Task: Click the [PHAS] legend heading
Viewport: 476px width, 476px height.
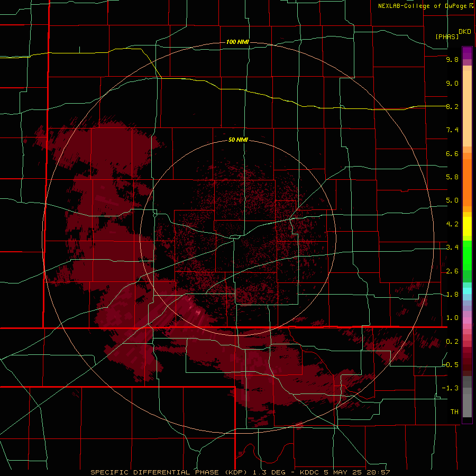Action: click(447, 37)
